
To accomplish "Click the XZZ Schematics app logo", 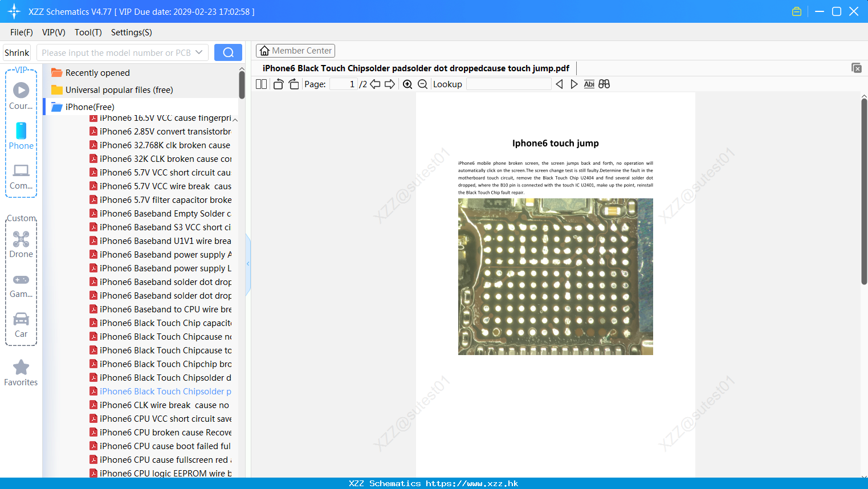I will [x=14, y=11].
